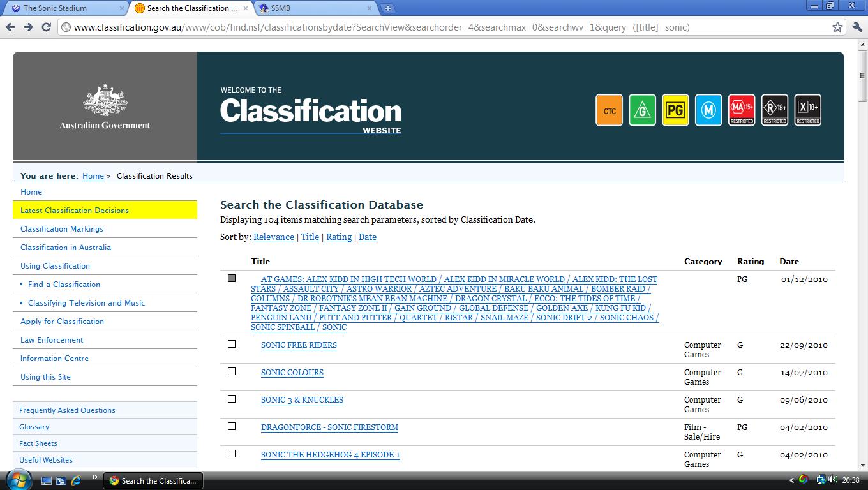868x490 pixels.
Task: Click the network connection tray icon
Action: (821, 480)
